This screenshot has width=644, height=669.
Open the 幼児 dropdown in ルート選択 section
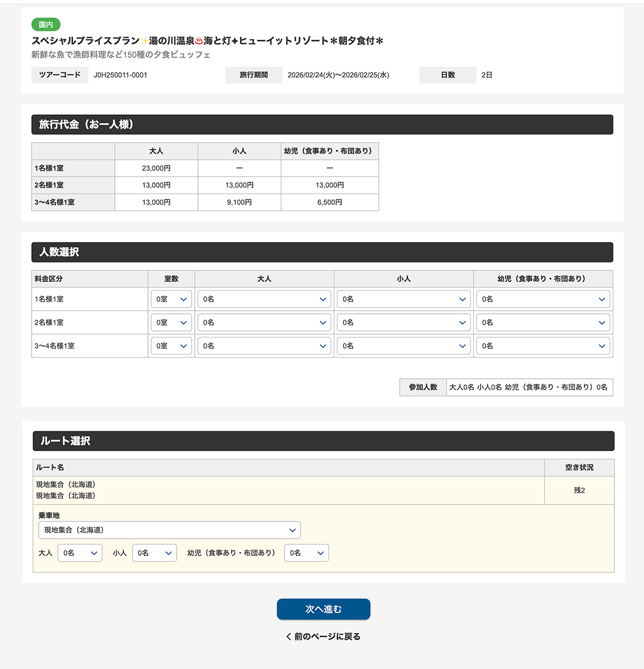click(306, 553)
